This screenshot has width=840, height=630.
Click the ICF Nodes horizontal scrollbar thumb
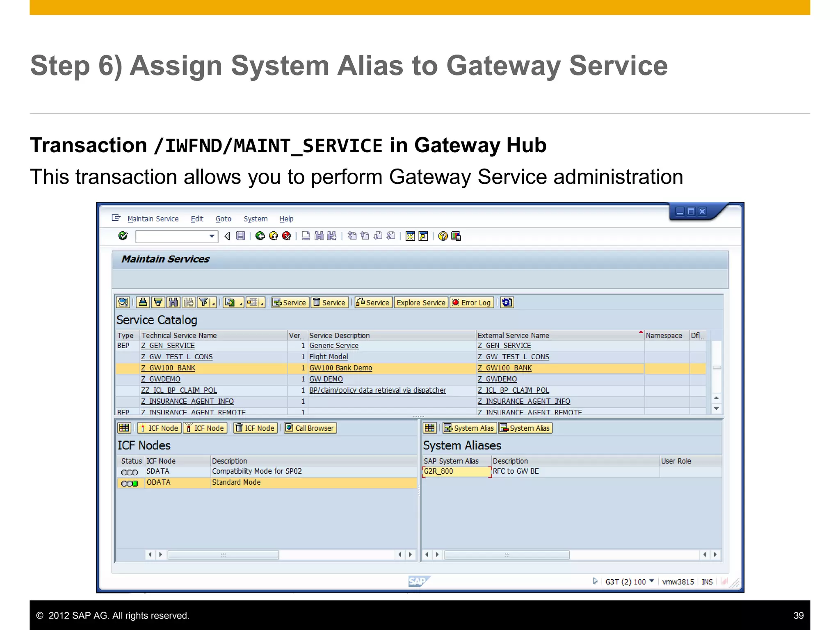(x=223, y=555)
